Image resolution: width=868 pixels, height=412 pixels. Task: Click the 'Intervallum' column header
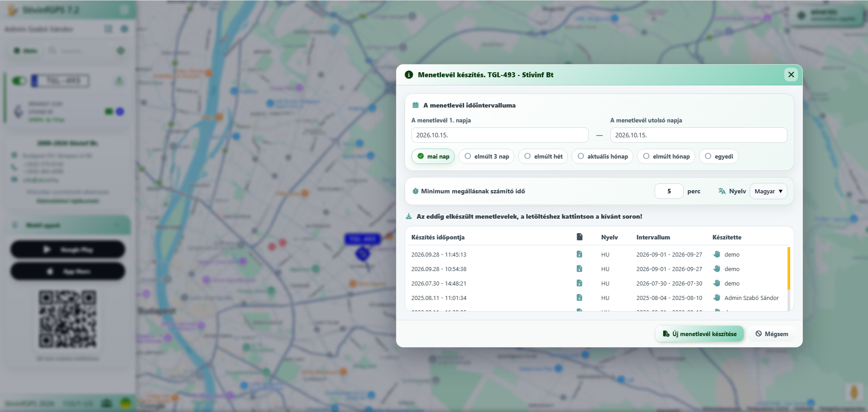click(x=653, y=237)
